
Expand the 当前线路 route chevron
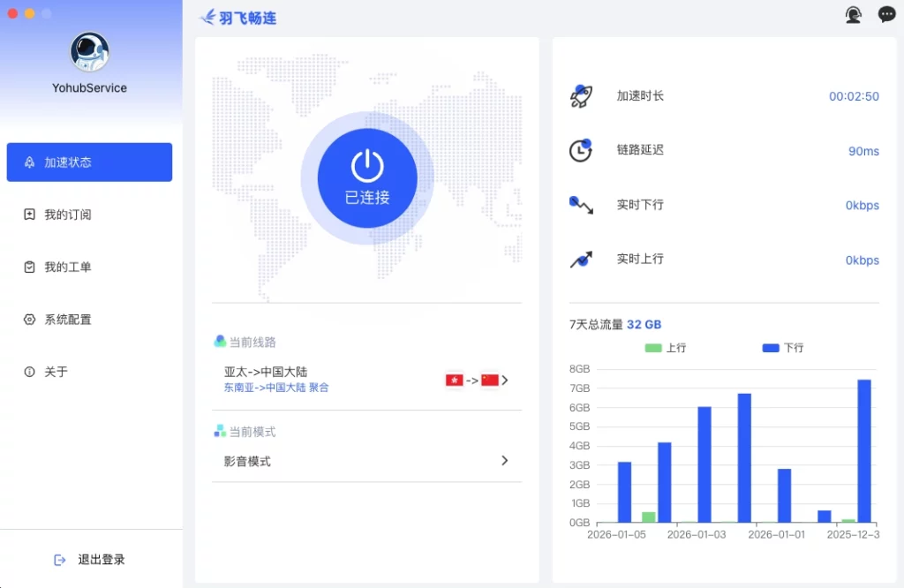(504, 380)
